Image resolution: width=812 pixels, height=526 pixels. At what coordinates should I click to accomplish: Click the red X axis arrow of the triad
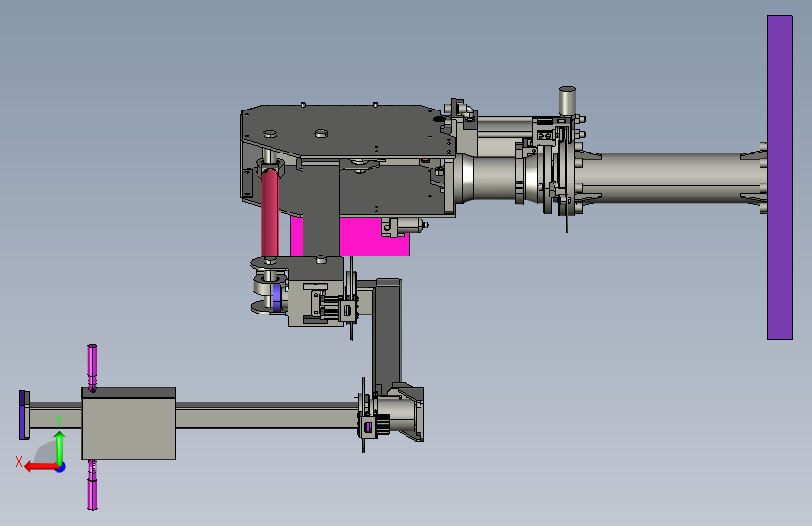41,467
